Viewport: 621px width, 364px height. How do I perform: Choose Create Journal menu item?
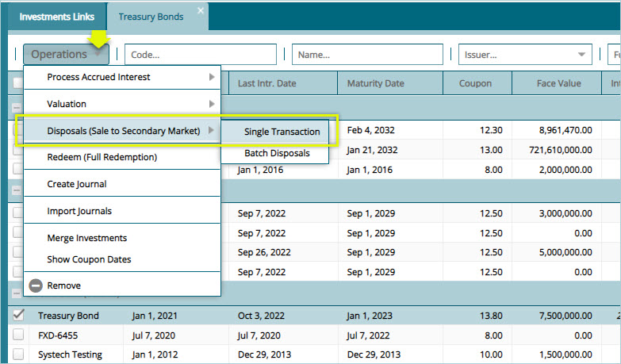pos(122,184)
